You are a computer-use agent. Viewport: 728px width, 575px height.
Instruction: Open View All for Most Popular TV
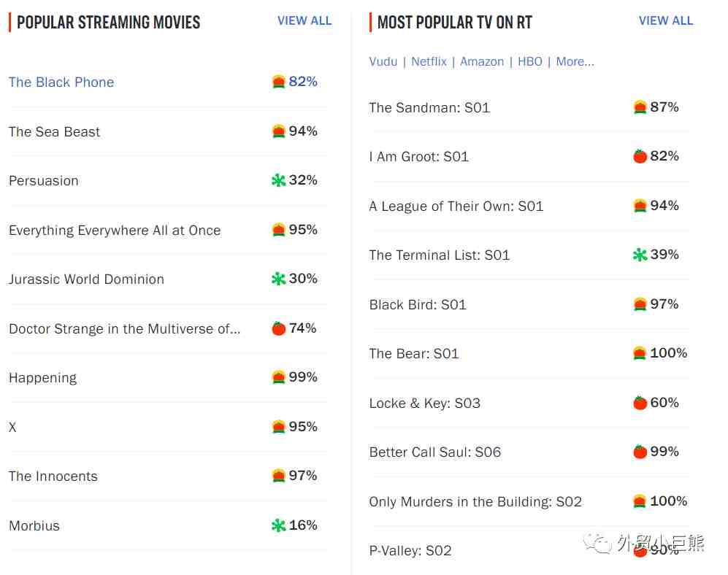click(666, 21)
